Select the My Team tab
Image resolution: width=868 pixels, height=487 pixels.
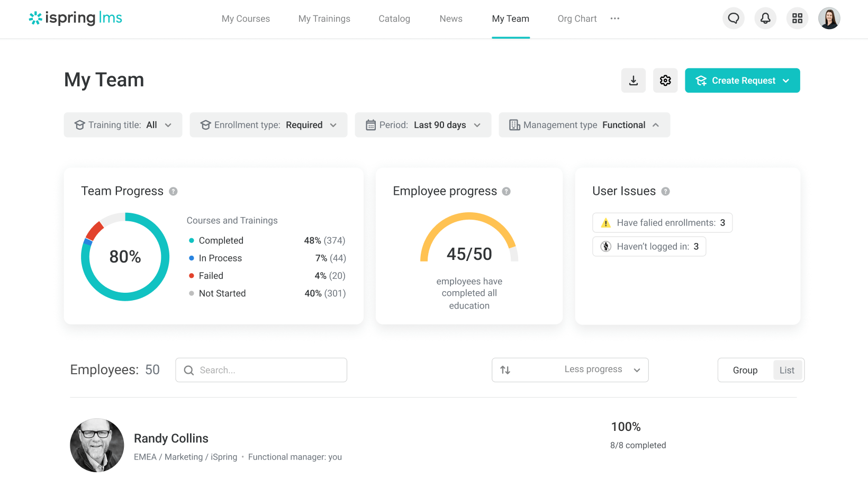tap(511, 19)
